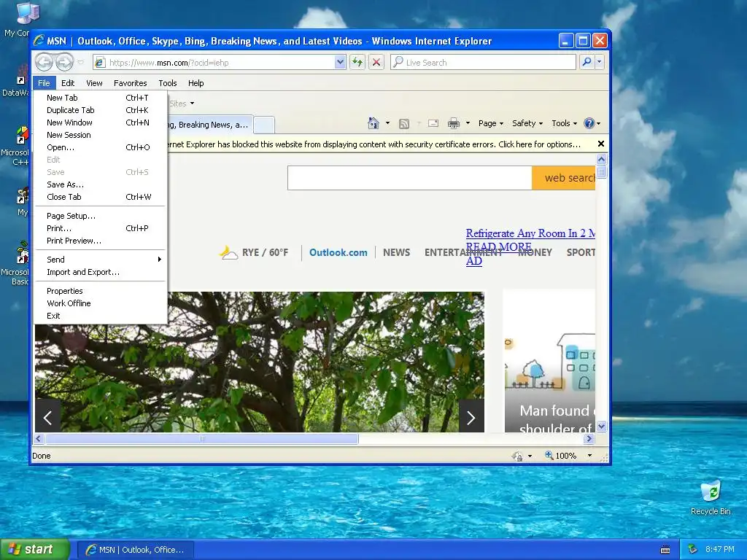The image size is (747, 560).
Task: Choose Import and Export... entry
Action: coord(101,272)
